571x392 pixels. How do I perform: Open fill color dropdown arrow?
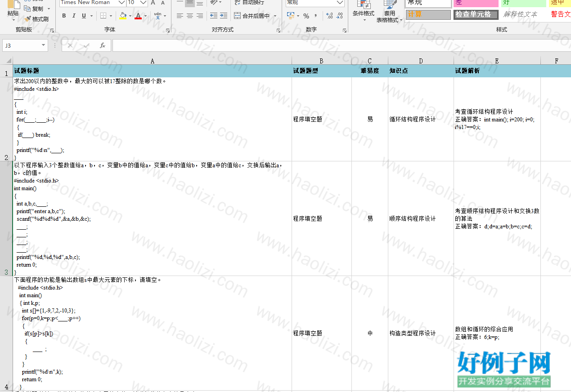click(x=130, y=16)
